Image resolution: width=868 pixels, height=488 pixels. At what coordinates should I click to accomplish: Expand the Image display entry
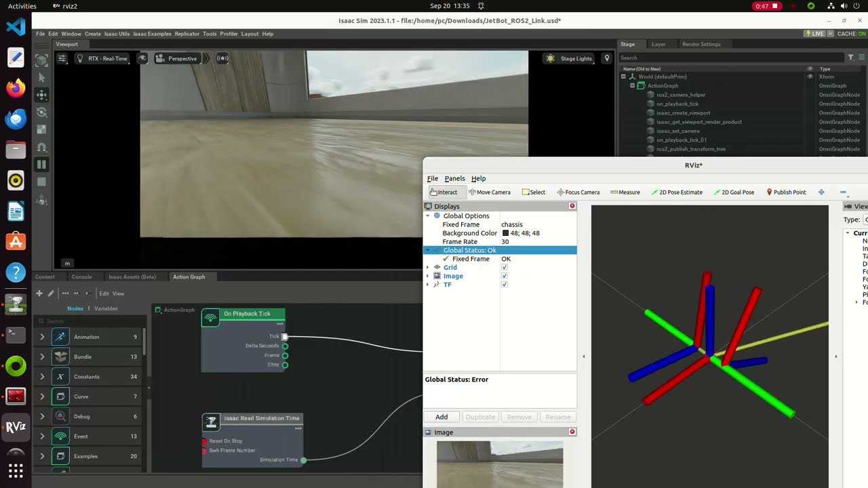(x=428, y=276)
